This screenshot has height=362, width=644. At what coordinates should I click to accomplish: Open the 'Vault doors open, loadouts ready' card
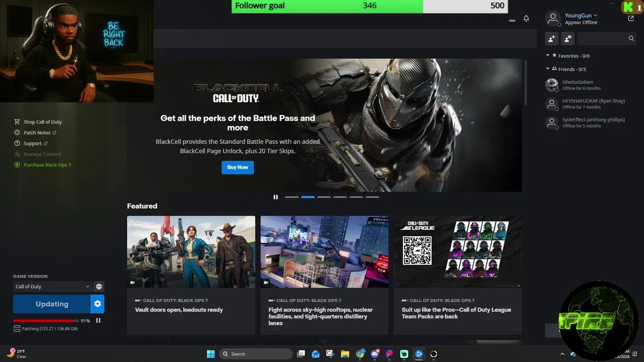coord(191,275)
